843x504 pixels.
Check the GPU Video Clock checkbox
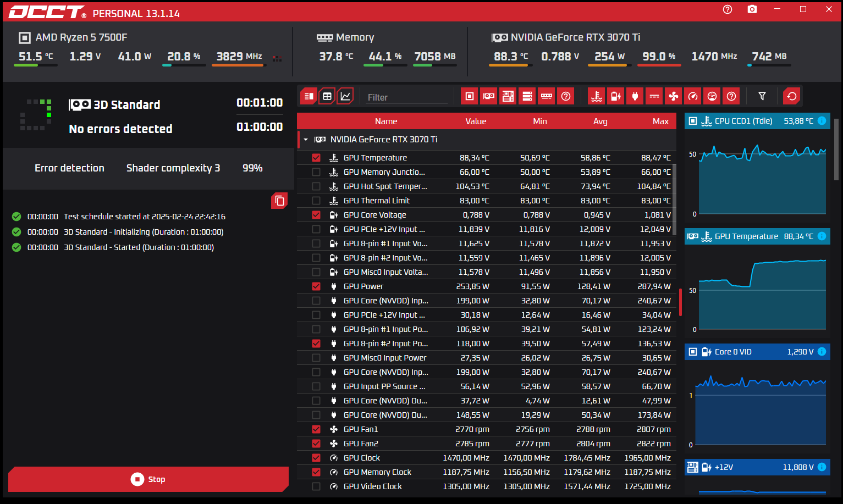tap(316, 486)
